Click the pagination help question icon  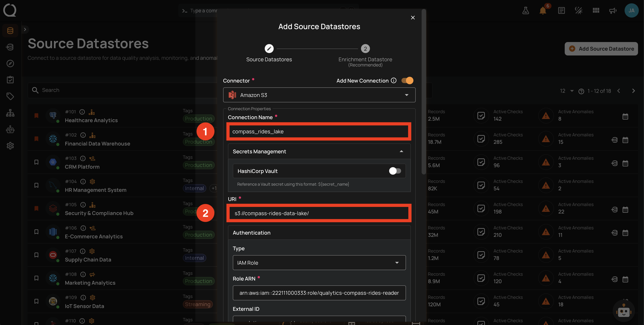click(x=581, y=91)
